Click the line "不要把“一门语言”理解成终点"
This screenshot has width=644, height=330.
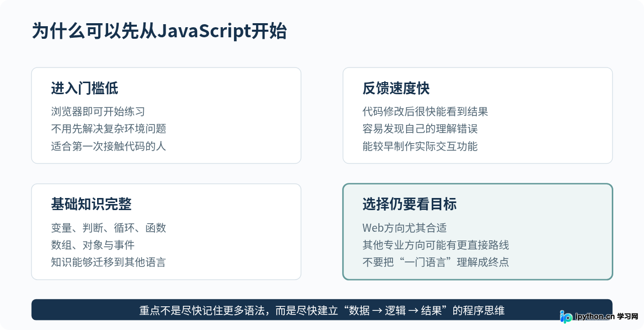[x=436, y=262]
